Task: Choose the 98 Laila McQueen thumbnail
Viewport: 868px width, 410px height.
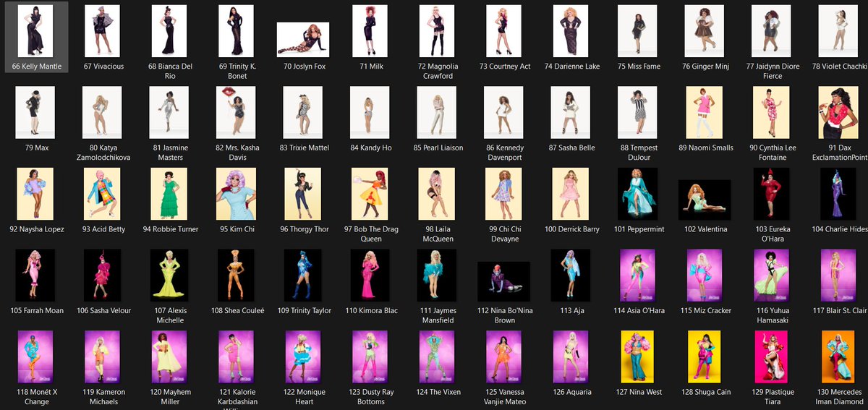Action: [437, 194]
